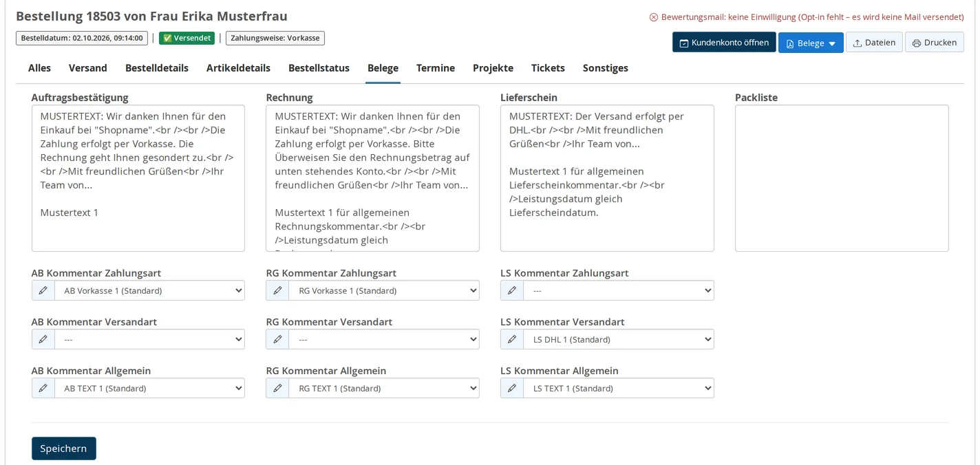Viewport: 980px width, 465px height.
Task: Edit the AB Kommentar Versandart pencil icon
Action: 43,339
